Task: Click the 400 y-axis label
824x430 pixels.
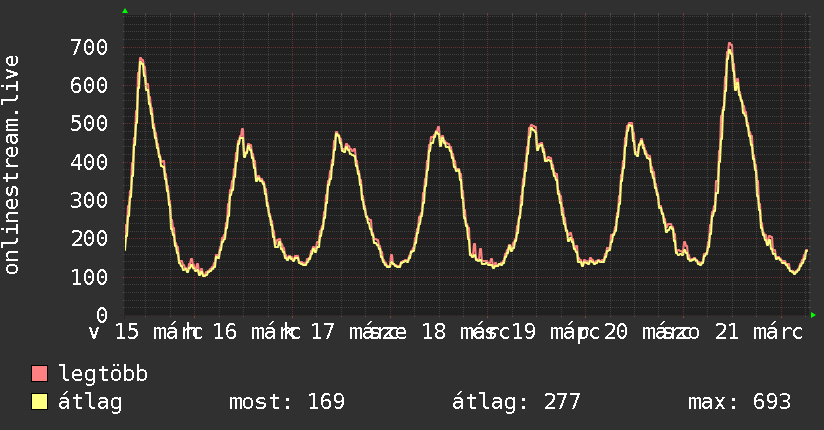Action: coord(89,162)
